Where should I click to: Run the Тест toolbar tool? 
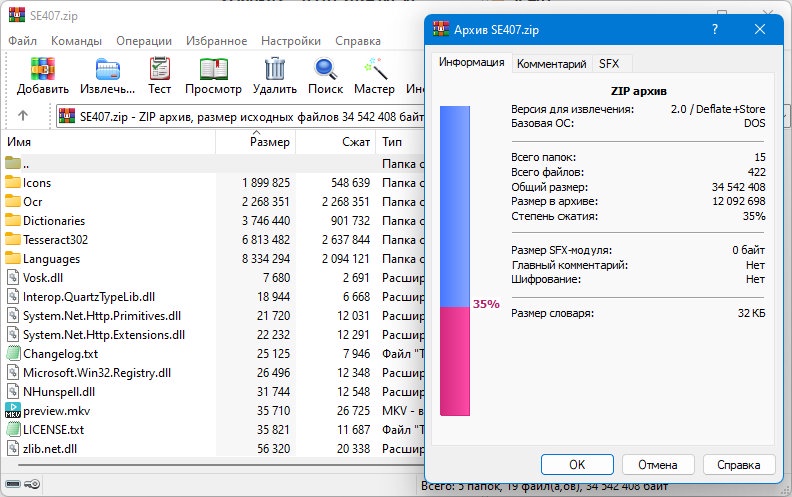tap(160, 69)
